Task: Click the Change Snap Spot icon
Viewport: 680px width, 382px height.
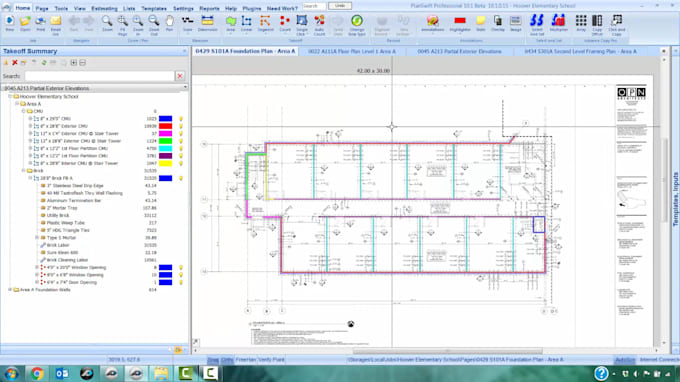Action: [x=357, y=21]
